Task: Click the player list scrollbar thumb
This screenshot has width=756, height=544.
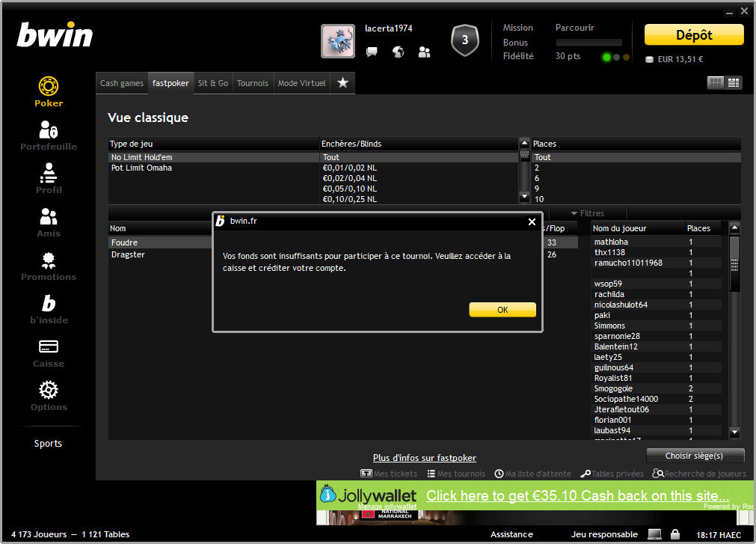Action: (734, 263)
